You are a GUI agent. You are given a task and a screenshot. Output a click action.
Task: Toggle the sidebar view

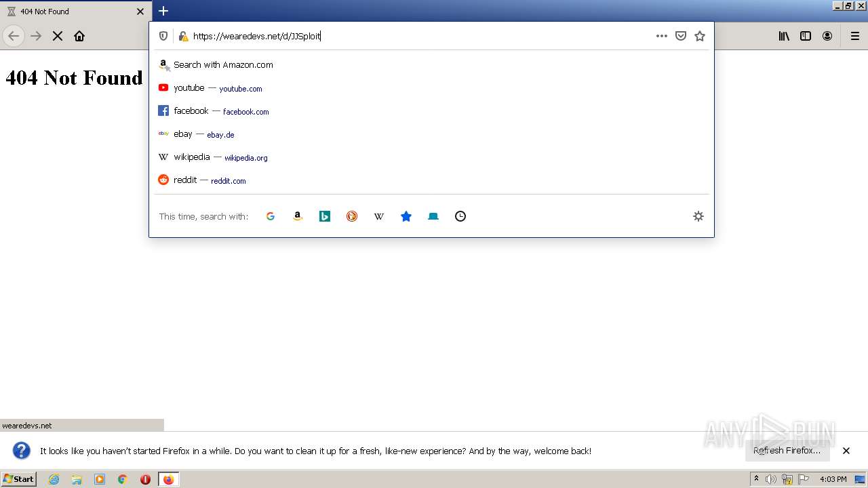click(x=806, y=36)
